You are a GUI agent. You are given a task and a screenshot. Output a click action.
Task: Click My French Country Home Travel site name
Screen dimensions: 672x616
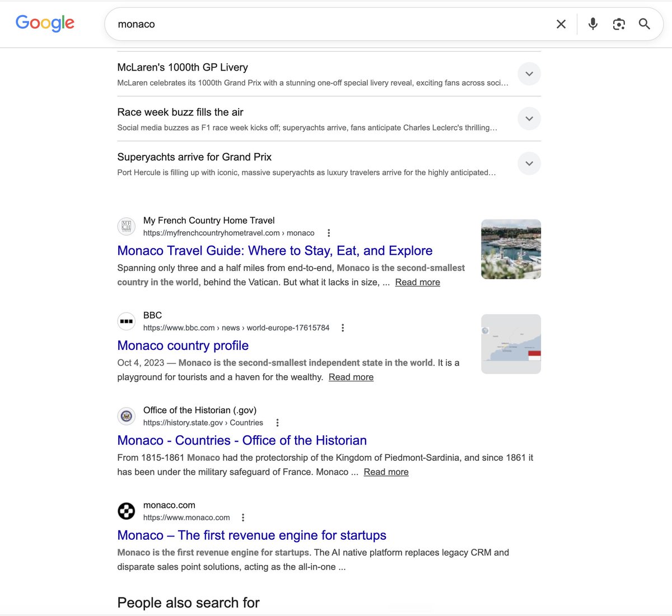click(209, 220)
